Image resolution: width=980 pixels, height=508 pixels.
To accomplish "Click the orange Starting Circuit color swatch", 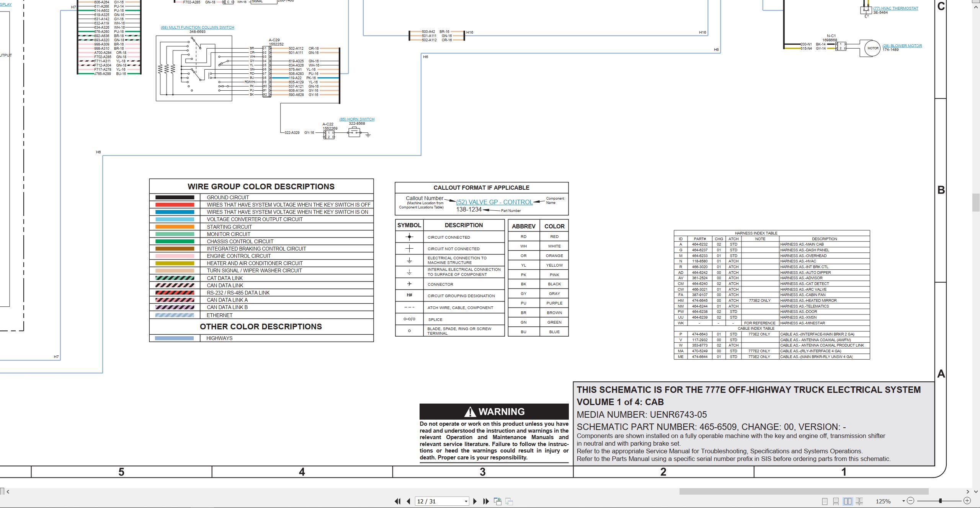I will 175,227.
